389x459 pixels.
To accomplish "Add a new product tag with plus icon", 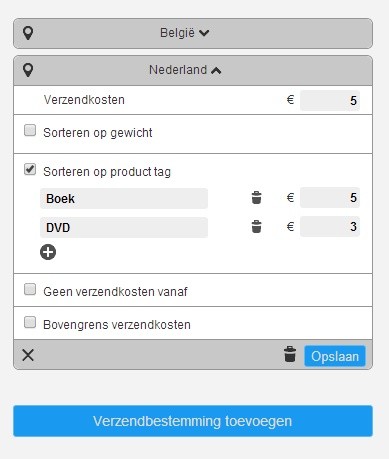I will [48, 252].
